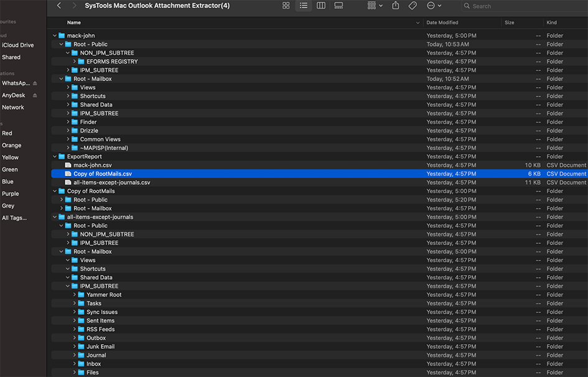Viewport: 588px width, 377px height.
Task: Select the Common Views folder icon
Action: click(75, 139)
